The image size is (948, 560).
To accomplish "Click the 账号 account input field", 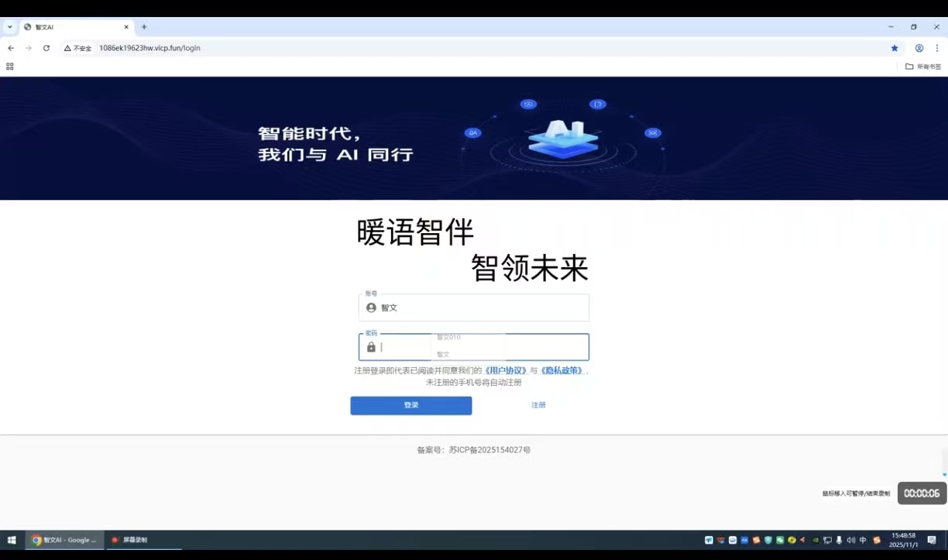I will (480, 307).
